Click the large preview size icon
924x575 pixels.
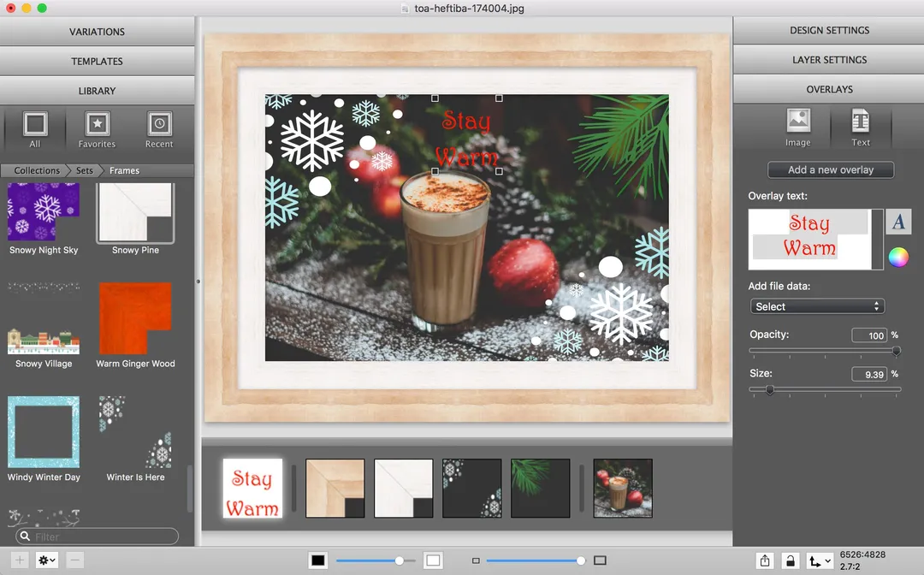click(x=600, y=560)
